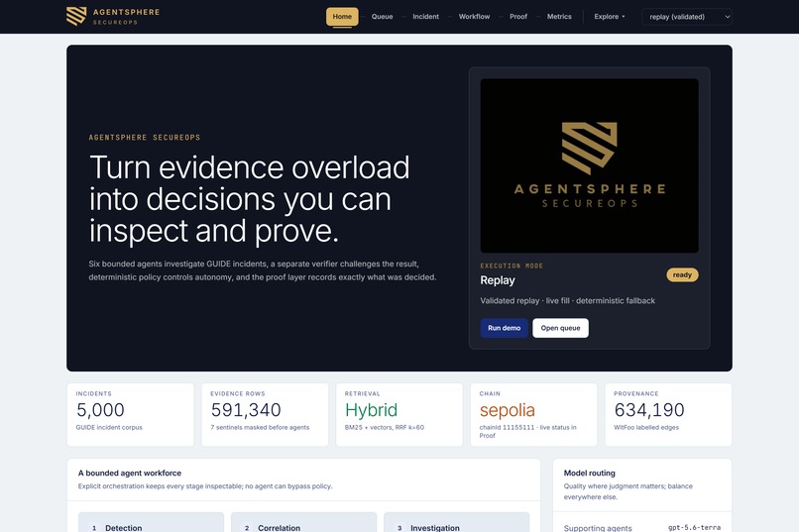Click 'A bounded agent workforce' heading

(130, 473)
